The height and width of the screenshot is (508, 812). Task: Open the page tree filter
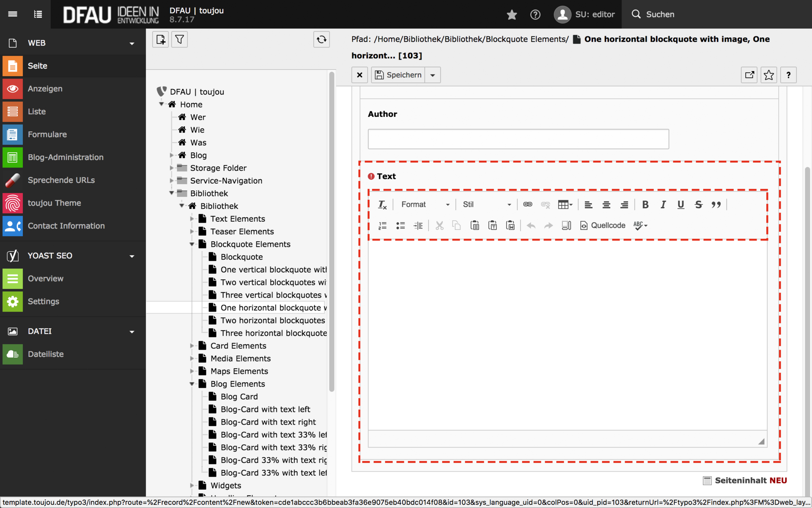[x=180, y=39]
